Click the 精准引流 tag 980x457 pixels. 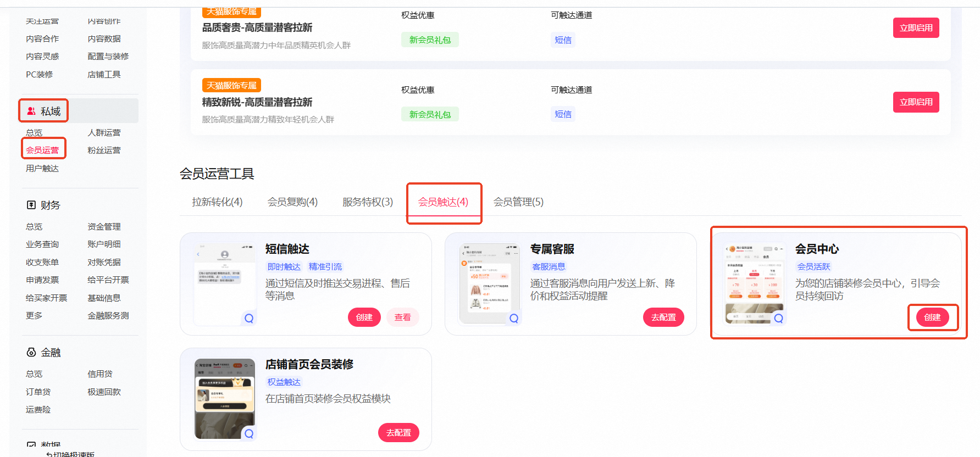point(325,266)
